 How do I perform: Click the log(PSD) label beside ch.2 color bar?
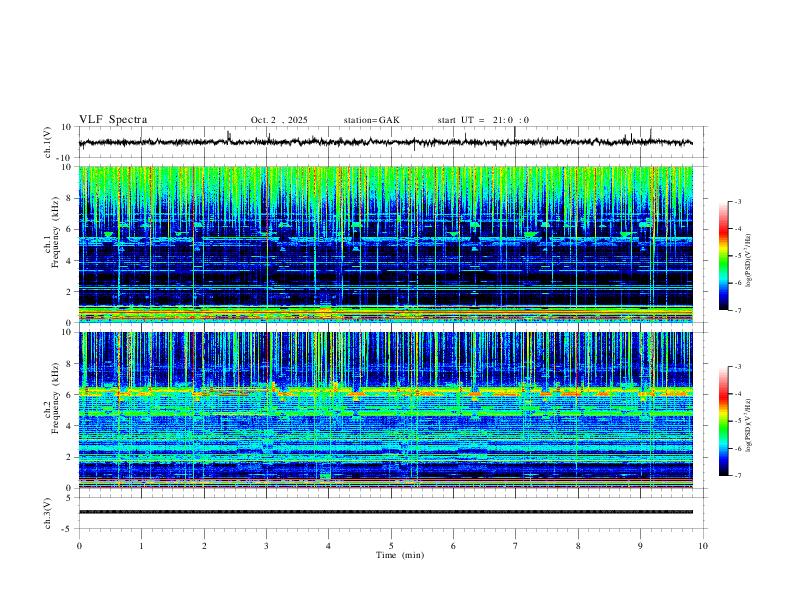(x=749, y=425)
